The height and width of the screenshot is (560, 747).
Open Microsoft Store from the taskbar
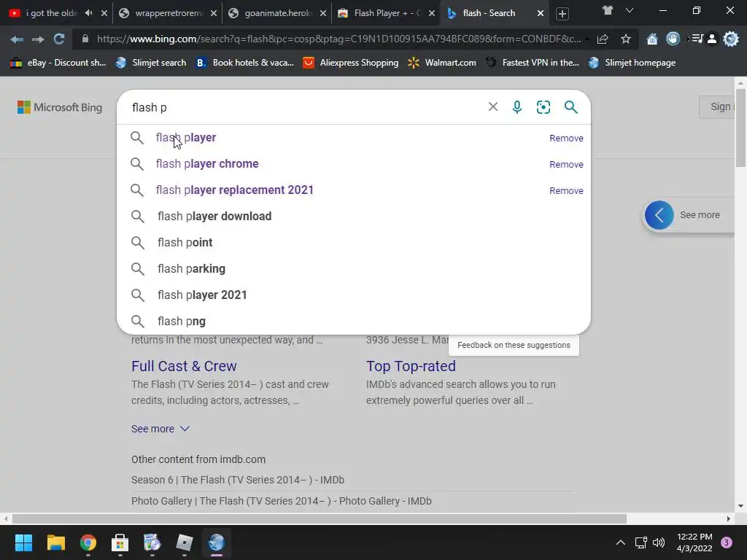pos(120,542)
